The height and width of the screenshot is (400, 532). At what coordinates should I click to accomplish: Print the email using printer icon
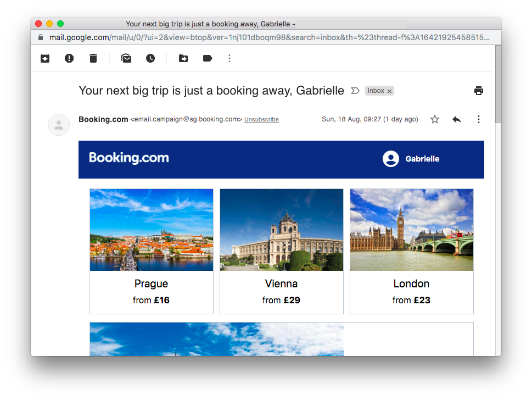(x=478, y=91)
